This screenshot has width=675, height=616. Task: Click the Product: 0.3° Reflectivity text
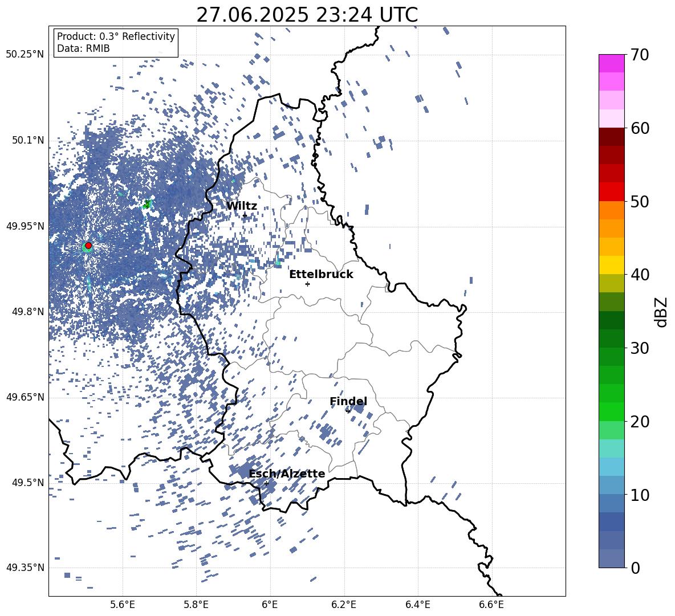(116, 36)
